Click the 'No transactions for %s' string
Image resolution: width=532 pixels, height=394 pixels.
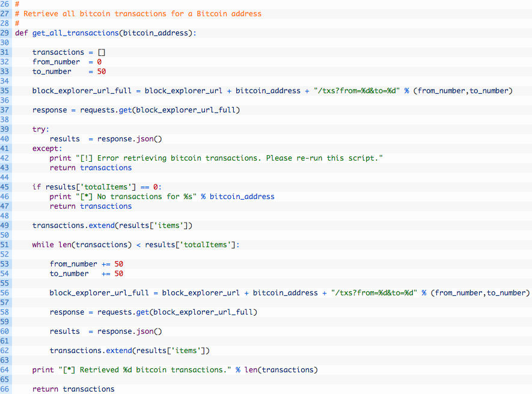coord(136,197)
